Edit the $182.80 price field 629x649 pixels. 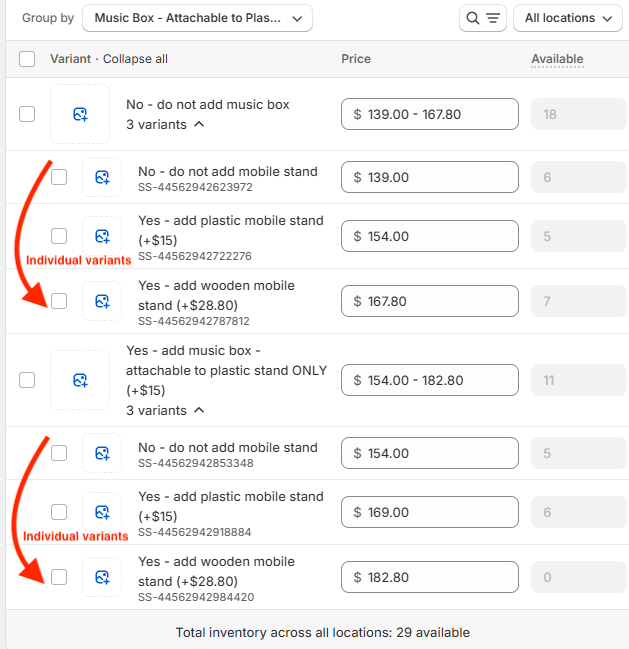point(430,577)
